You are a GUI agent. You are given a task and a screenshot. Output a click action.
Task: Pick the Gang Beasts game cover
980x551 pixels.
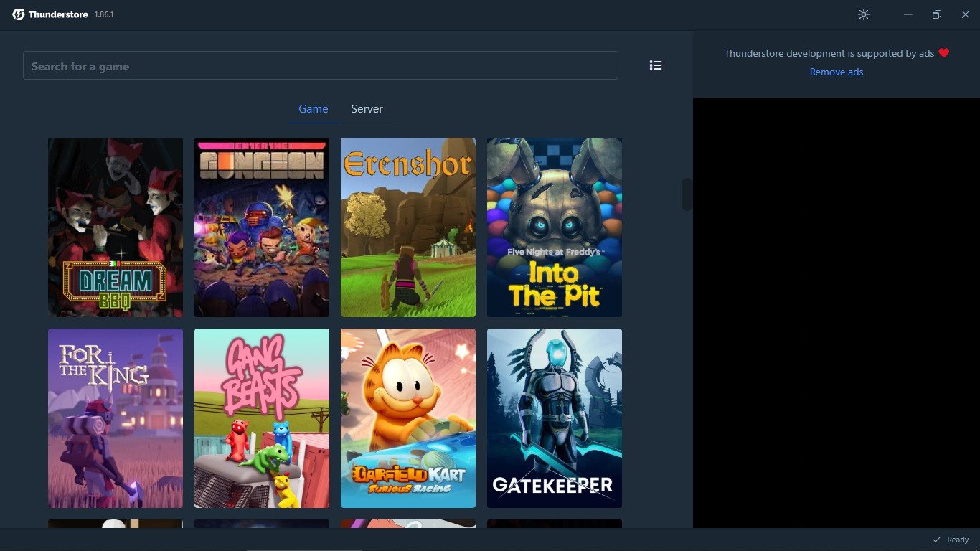pos(262,418)
